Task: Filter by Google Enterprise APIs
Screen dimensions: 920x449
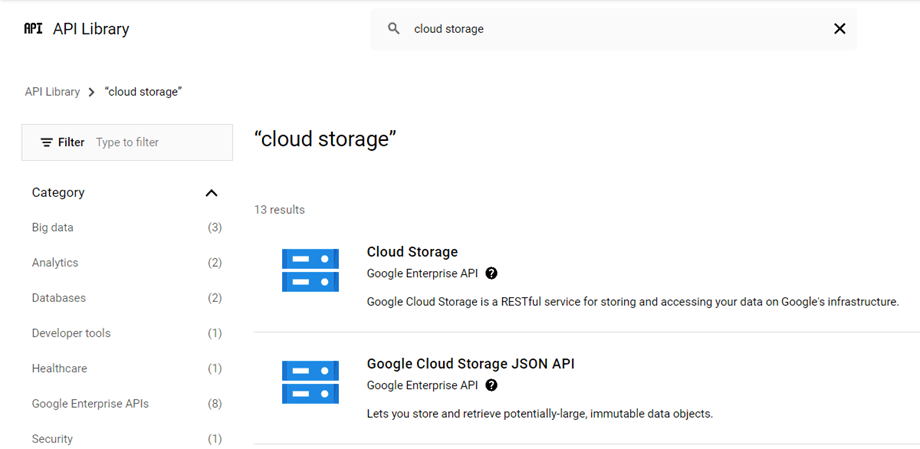Action: pos(90,404)
